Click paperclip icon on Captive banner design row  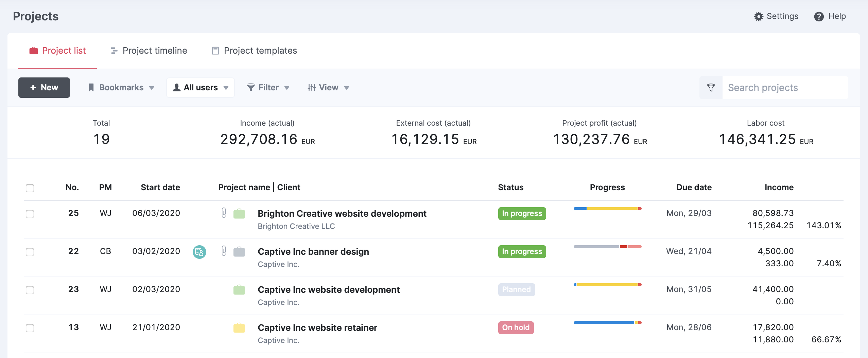(224, 251)
